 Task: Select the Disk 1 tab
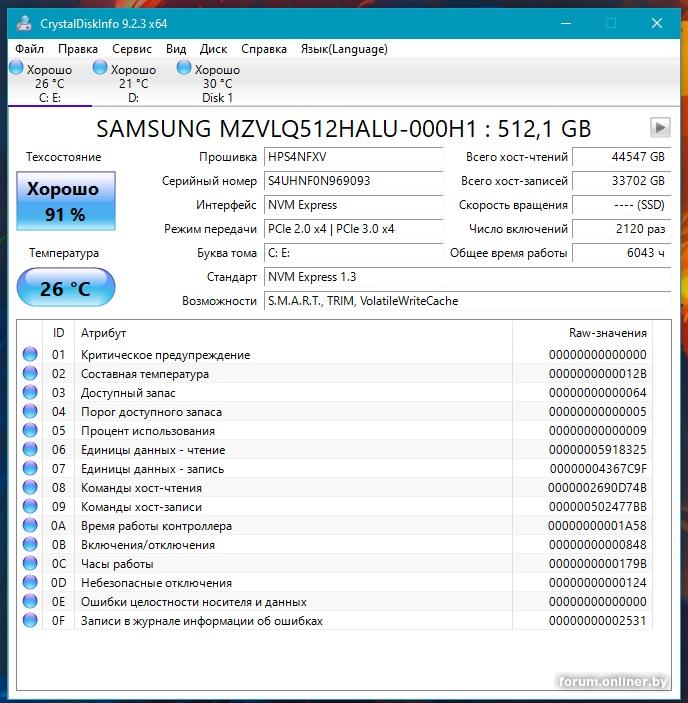pos(217,83)
